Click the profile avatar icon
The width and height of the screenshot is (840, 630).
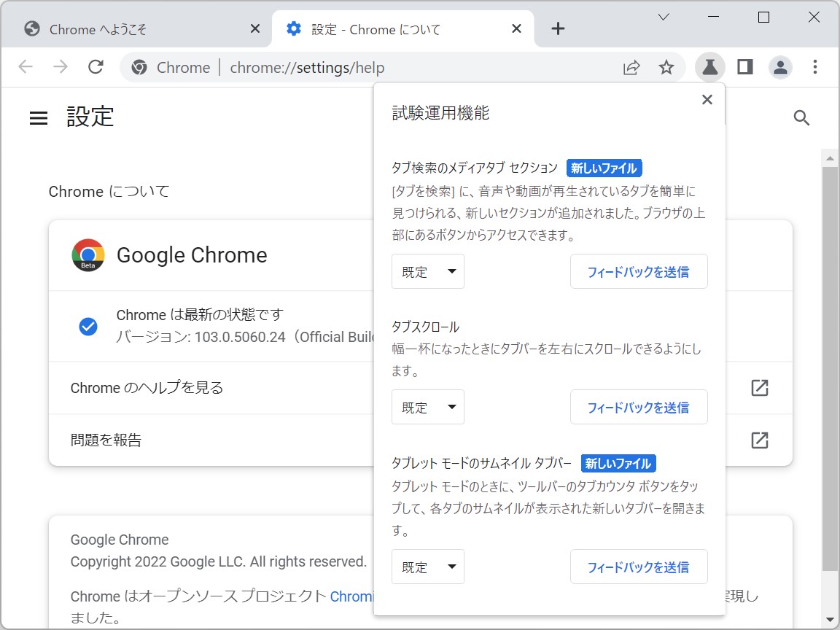pos(779,66)
